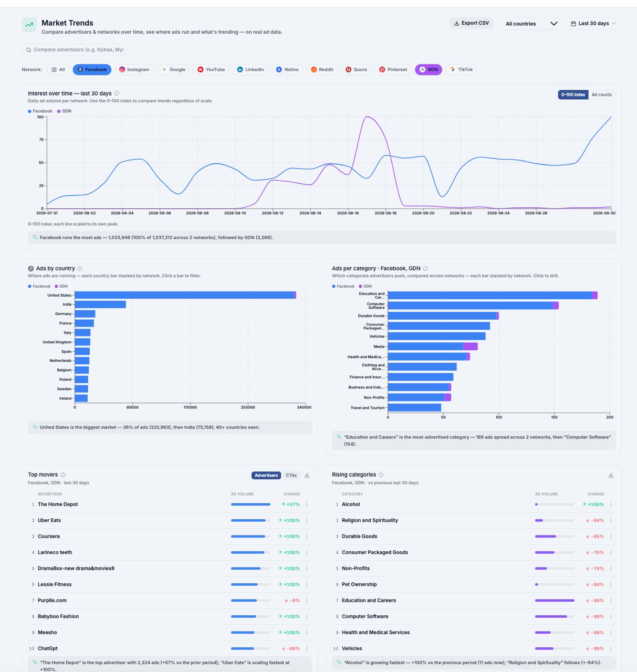
Task: Open the kebab menu for Coursera row
Action: [x=307, y=537]
